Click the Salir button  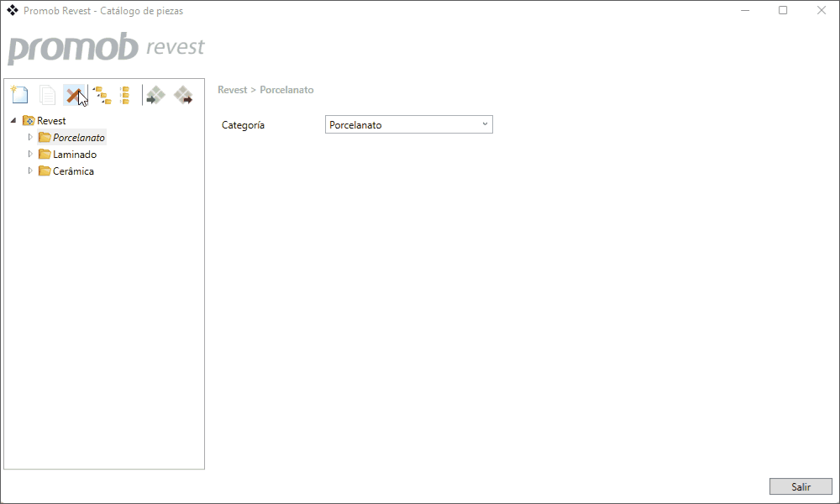[801, 486]
